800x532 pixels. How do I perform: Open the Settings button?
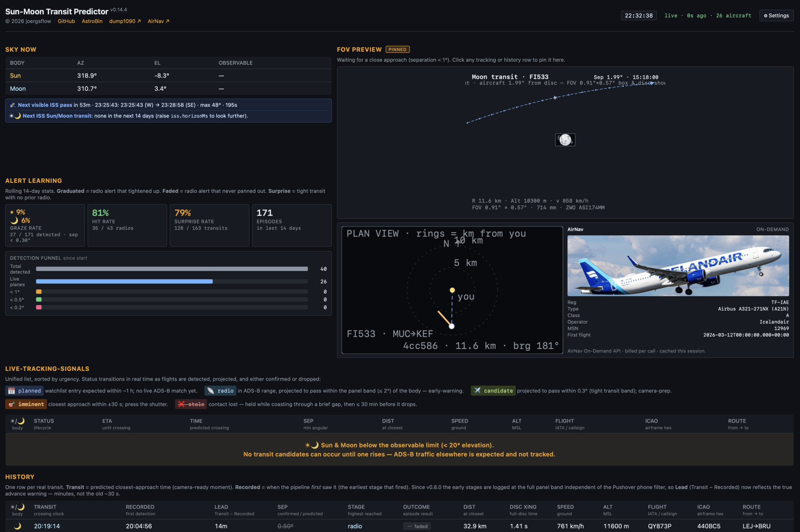pyautogui.click(x=776, y=15)
